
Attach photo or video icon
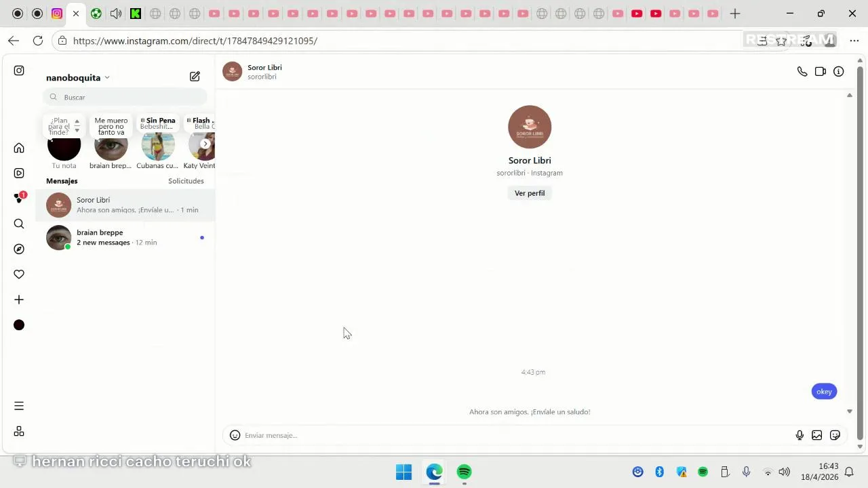click(x=817, y=435)
